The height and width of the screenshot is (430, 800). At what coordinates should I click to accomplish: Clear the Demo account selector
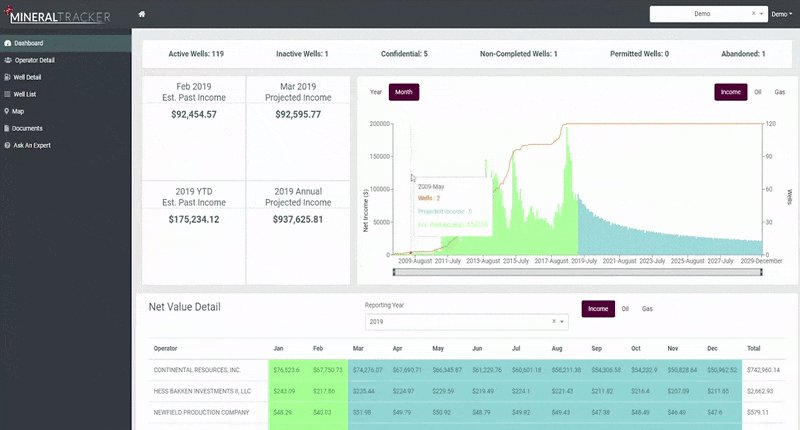point(754,14)
